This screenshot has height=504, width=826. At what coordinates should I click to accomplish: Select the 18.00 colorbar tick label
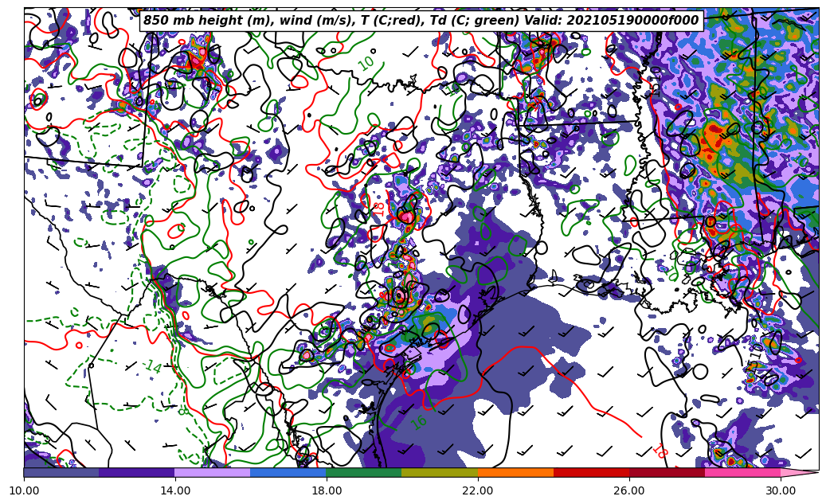click(x=327, y=491)
